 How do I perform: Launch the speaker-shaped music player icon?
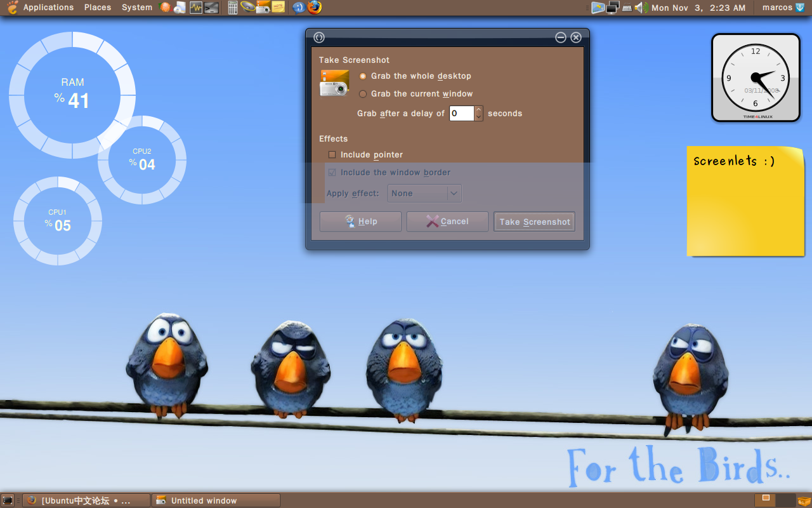click(x=248, y=8)
